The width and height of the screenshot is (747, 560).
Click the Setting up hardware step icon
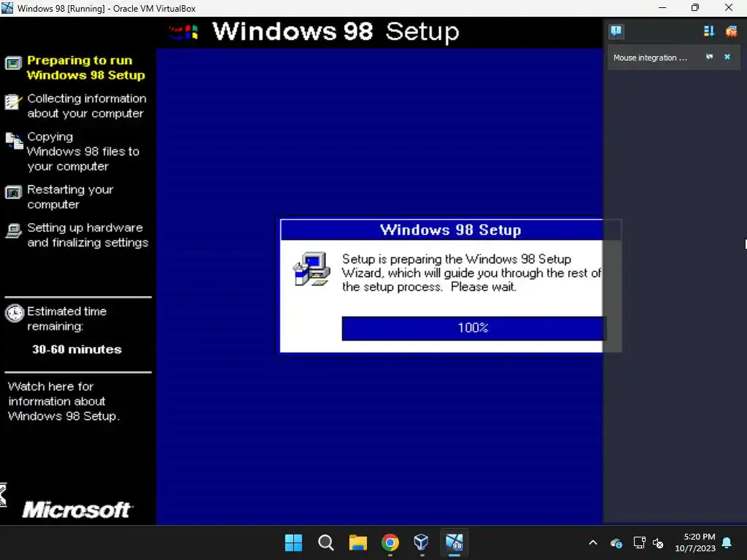(13, 230)
